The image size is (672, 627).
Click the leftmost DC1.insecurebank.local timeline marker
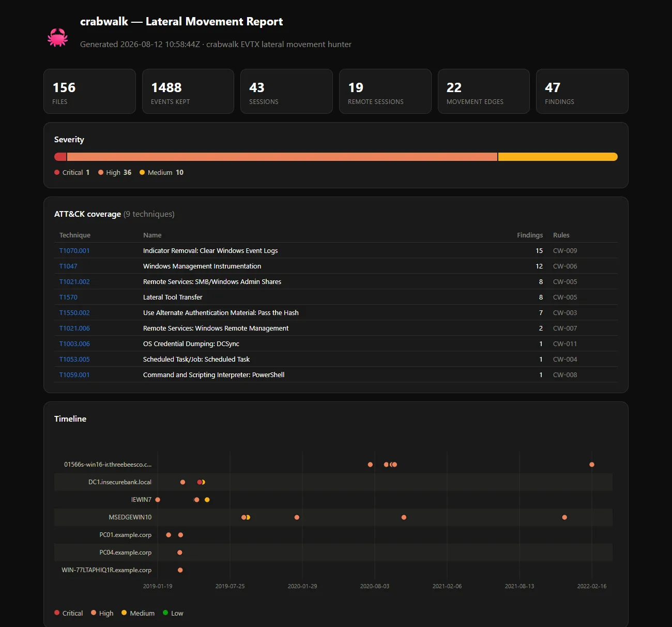[x=183, y=482]
